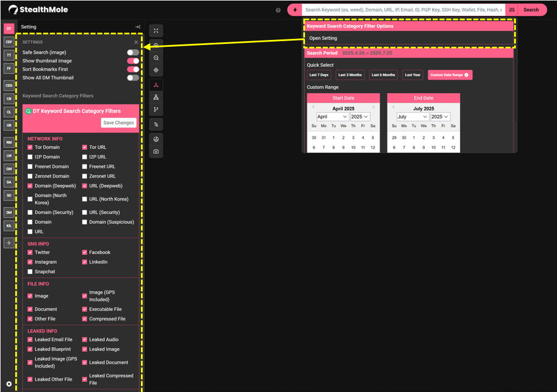Open settings via the bottom-left gear icon

pos(9,384)
